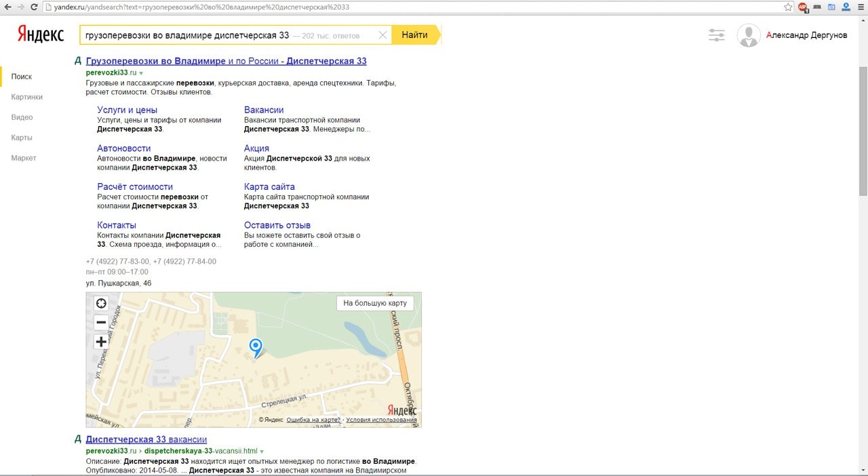The image size is (868, 476).
Task: Bookmark this page with the star icon
Action: [x=788, y=7]
